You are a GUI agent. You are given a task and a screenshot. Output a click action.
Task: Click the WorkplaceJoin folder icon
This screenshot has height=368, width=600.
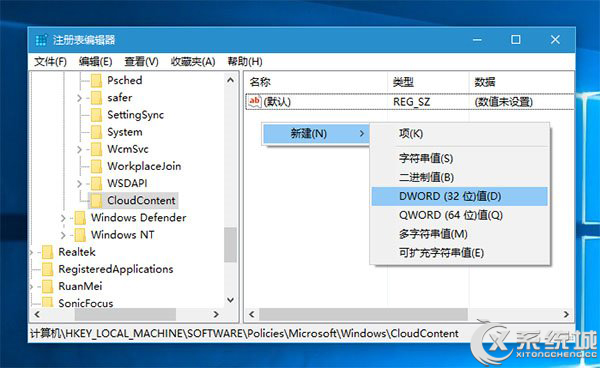coord(96,166)
